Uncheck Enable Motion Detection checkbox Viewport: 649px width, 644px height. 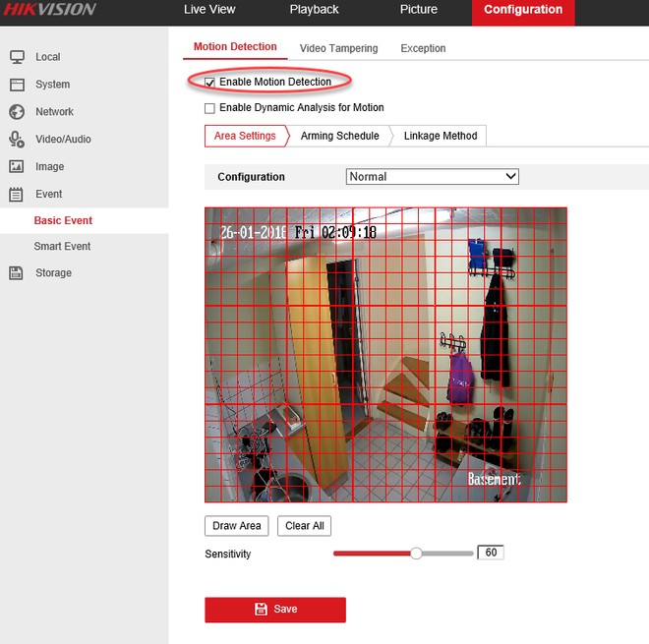[209, 83]
